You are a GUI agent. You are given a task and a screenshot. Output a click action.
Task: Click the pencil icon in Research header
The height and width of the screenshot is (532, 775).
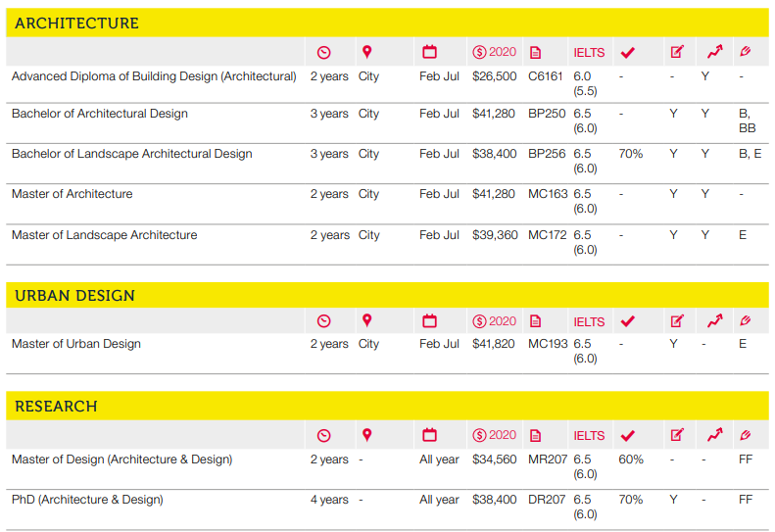pos(746,435)
